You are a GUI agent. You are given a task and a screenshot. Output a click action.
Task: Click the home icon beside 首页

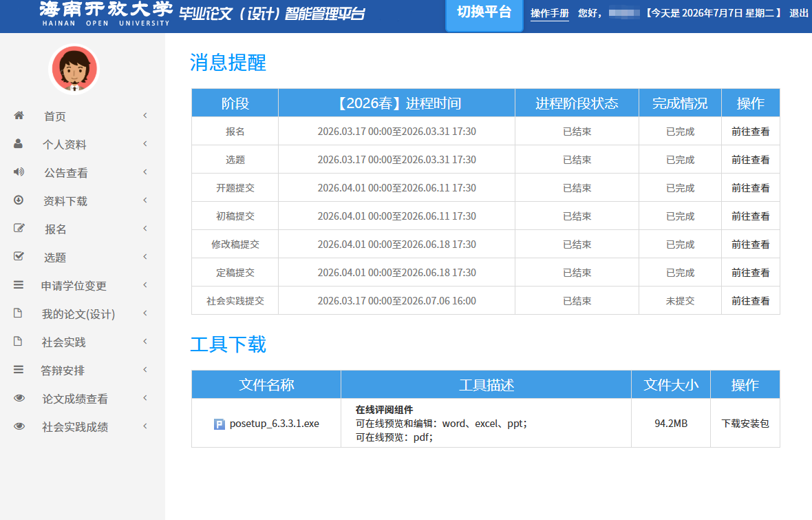(x=19, y=115)
